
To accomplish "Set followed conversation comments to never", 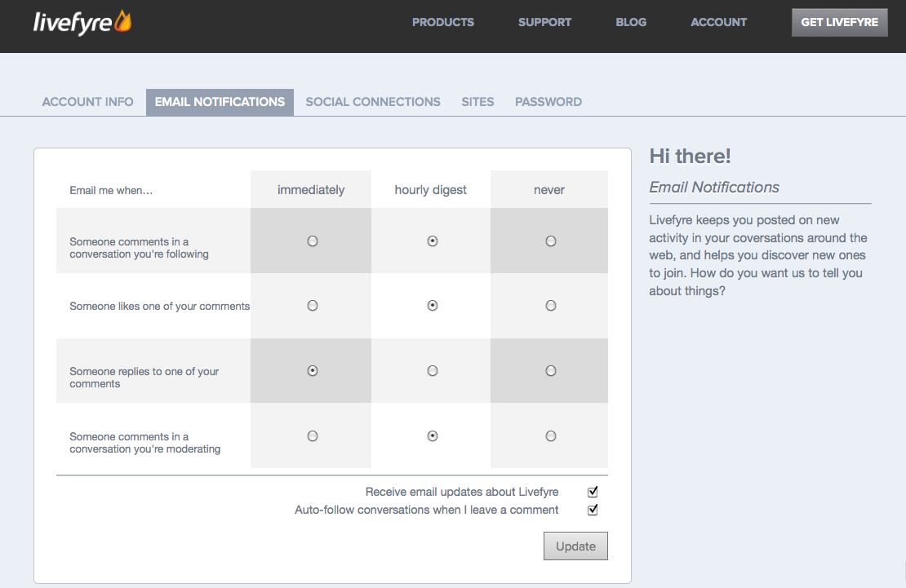I will (x=551, y=241).
